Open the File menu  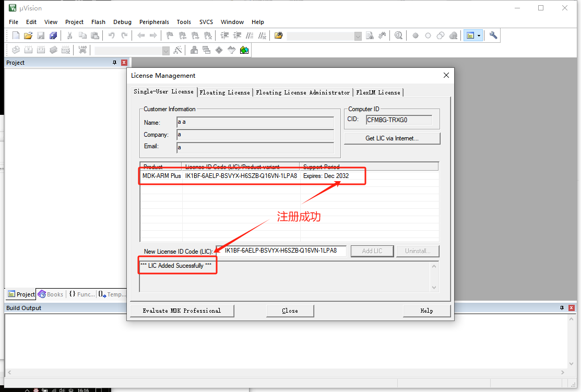(x=14, y=22)
